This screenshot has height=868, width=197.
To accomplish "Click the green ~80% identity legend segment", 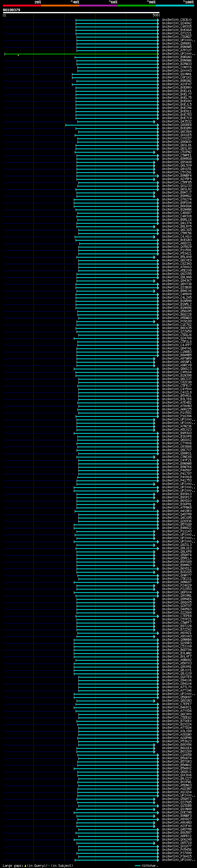I will 137,6.
